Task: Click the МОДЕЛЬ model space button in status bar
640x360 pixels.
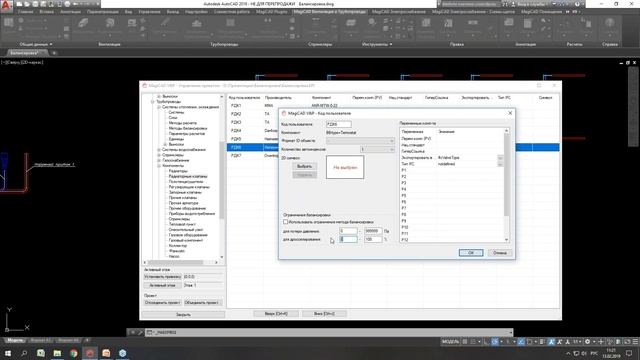Action: [x=450, y=342]
